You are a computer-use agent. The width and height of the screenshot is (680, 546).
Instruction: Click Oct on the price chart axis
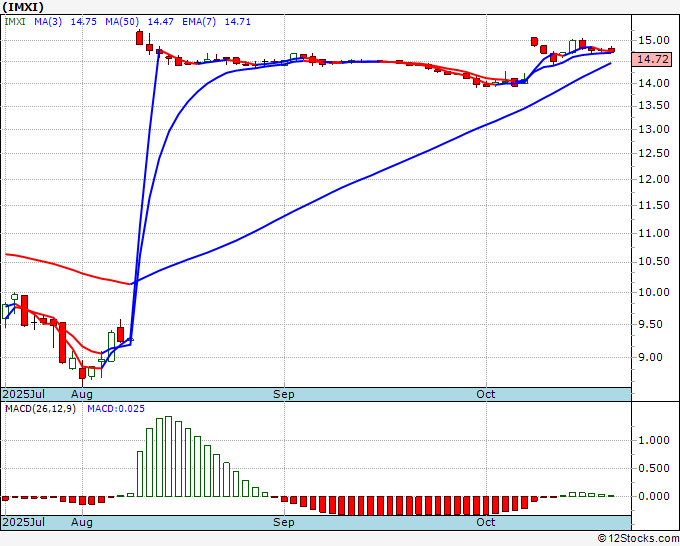point(486,394)
